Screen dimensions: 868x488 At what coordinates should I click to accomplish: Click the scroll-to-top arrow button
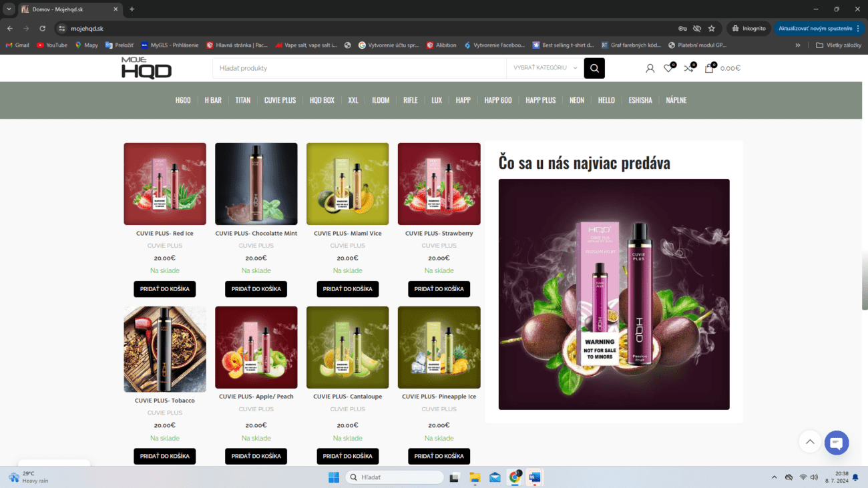point(810,442)
